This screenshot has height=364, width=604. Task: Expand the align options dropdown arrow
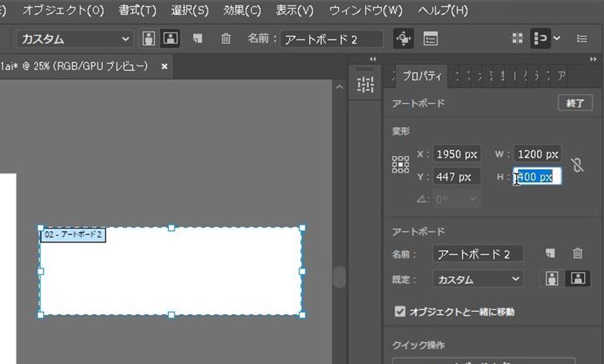[557, 39]
